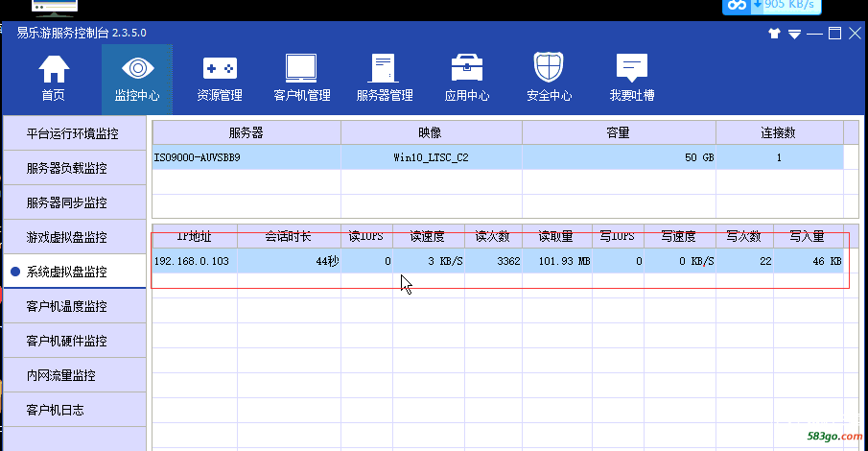Select 客户机日志 in the sidebar
The width and height of the screenshot is (868, 451).
pyautogui.click(x=75, y=410)
